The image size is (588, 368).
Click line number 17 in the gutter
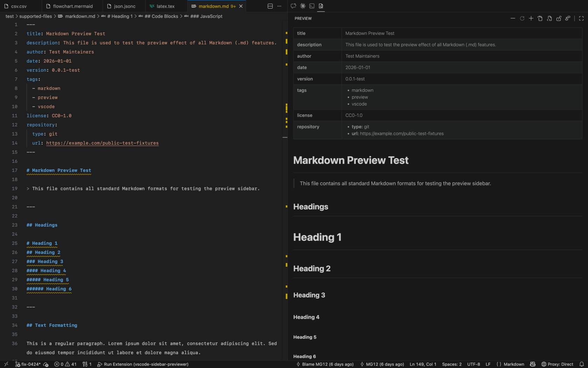pyautogui.click(x=14, y=170)
